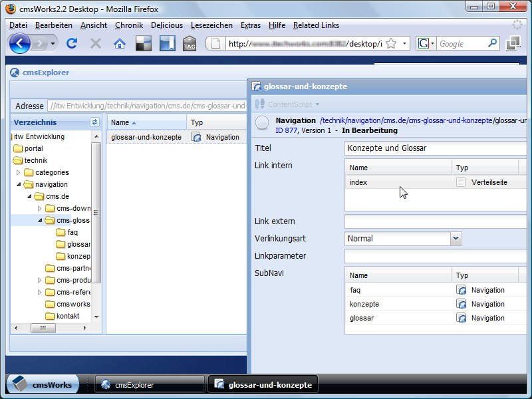Screen dimensions: 532x399
Task: Open the Chronik menu
Action: [129, 25]
